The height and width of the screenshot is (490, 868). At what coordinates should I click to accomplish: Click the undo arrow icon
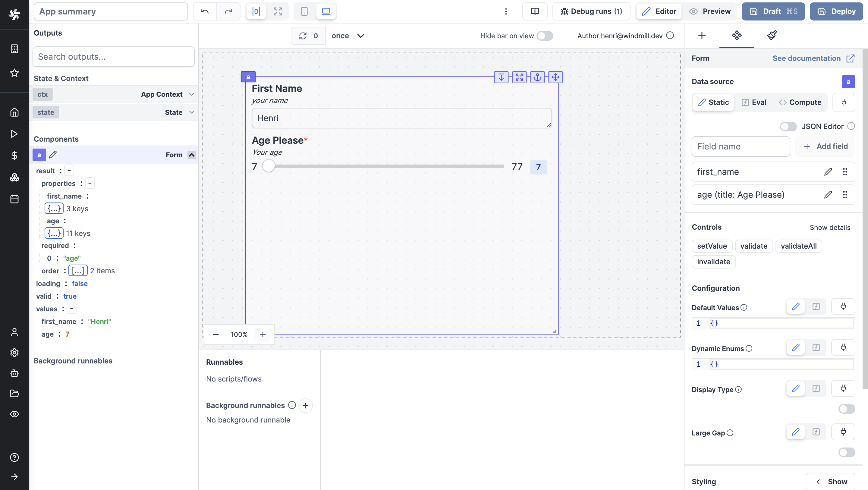(x=204, y=11)
